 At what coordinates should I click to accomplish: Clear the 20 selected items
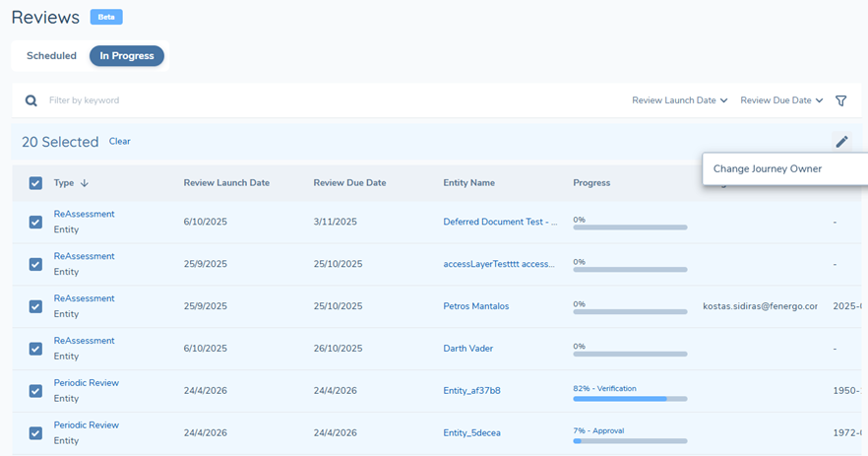pos(120,141)
